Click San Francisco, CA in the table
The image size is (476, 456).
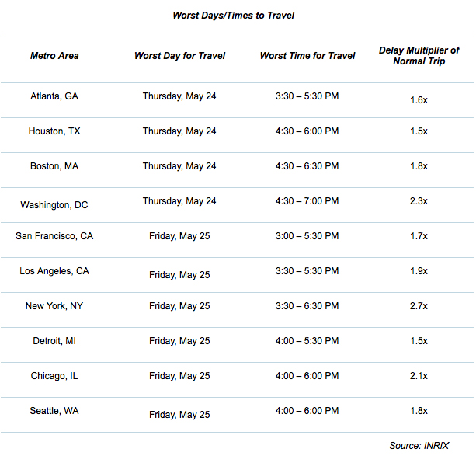(x=54, y=235)
